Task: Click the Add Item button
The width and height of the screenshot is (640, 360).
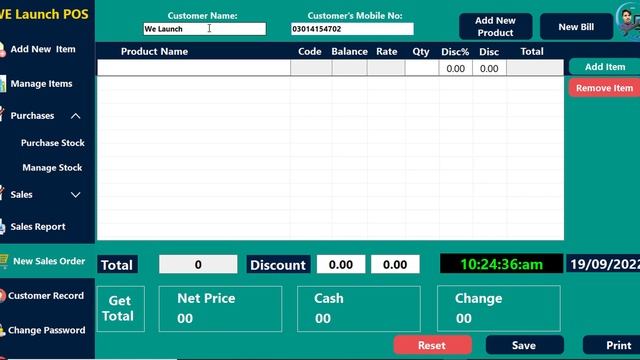Action: pos(605,67)
